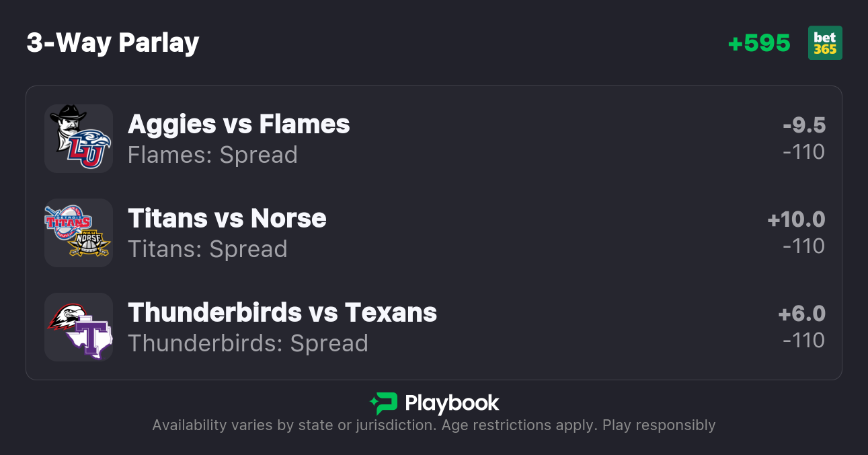The width and height of the screenshot is (868, 455).
Task: Select the +10.0 Titans spread value
Action: tap(796, 219)
